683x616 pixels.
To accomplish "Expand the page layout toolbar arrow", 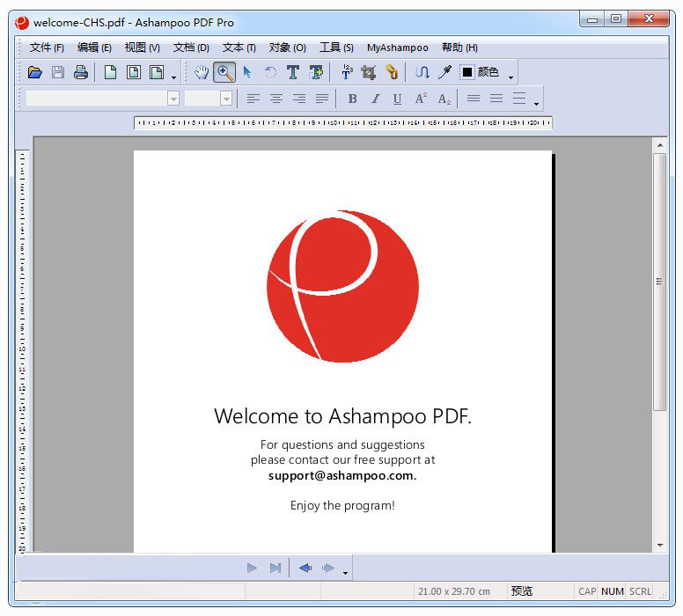I will click(x=173, y=77).
